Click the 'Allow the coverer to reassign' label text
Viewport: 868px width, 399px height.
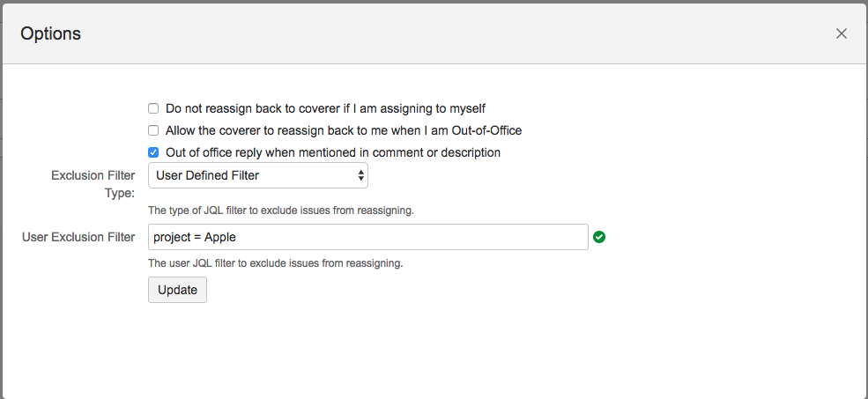[344, 130]
